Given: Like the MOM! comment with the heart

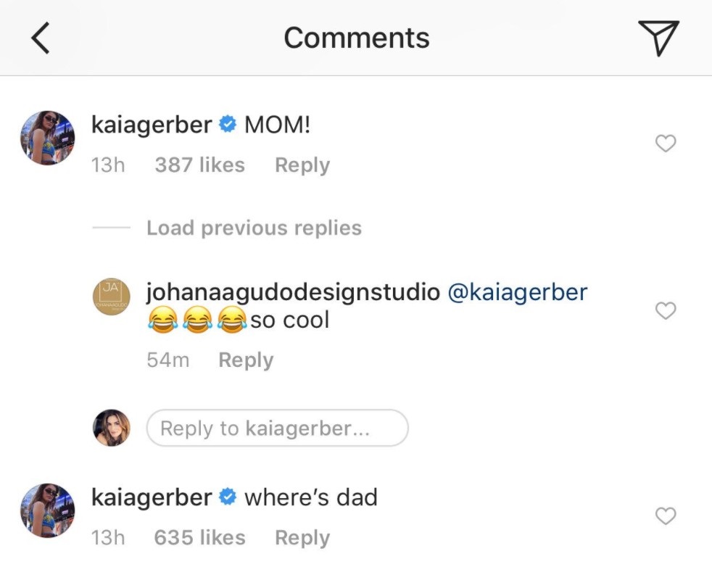Looking at the screenshot, I should click(666, 144).
